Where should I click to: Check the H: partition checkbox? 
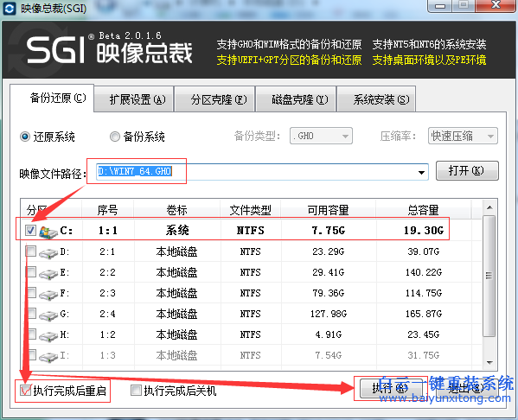click(31, 334)
